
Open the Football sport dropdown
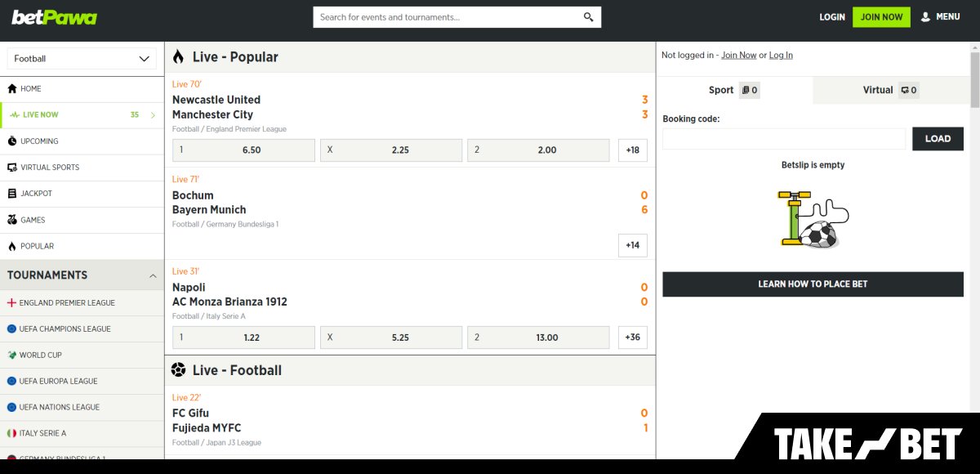(82, 59)
